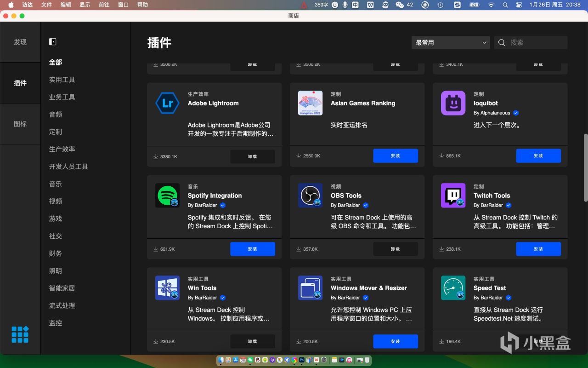Viewport: 588px width, 368px height.
Task: Open the 前往 menu
Action: pos(104,5)
